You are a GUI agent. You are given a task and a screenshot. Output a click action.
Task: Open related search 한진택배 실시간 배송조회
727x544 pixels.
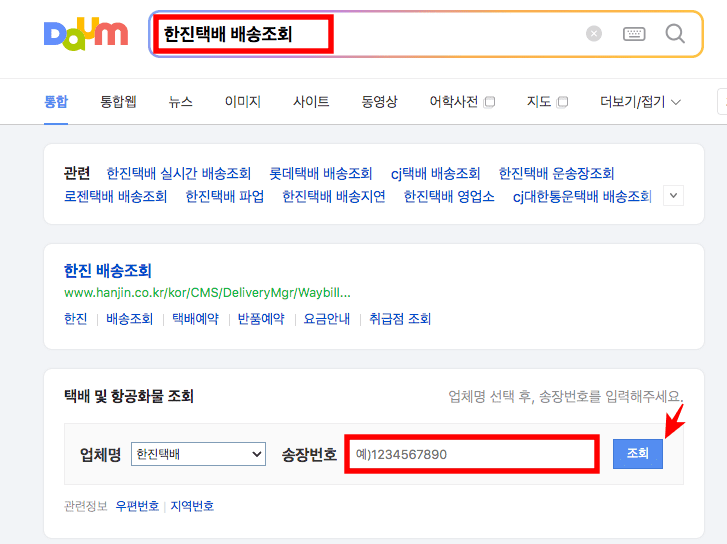pyautogui.click(x=179, y=173)
